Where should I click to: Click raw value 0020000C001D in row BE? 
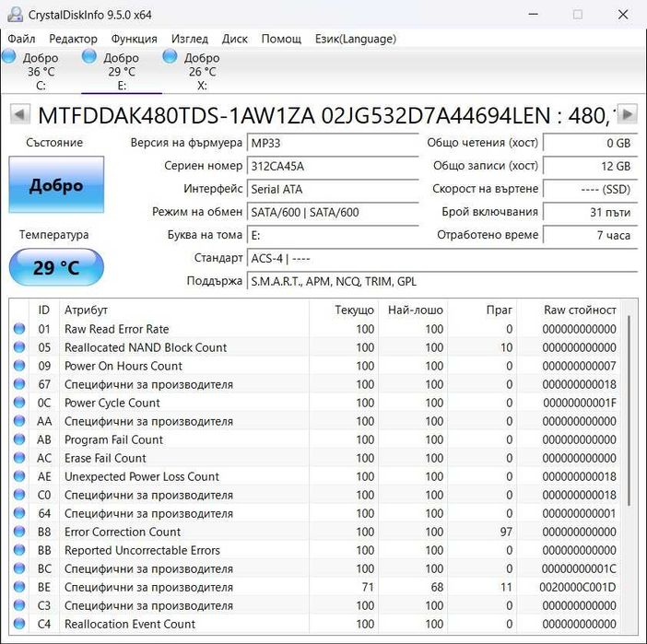click(578, 587)
